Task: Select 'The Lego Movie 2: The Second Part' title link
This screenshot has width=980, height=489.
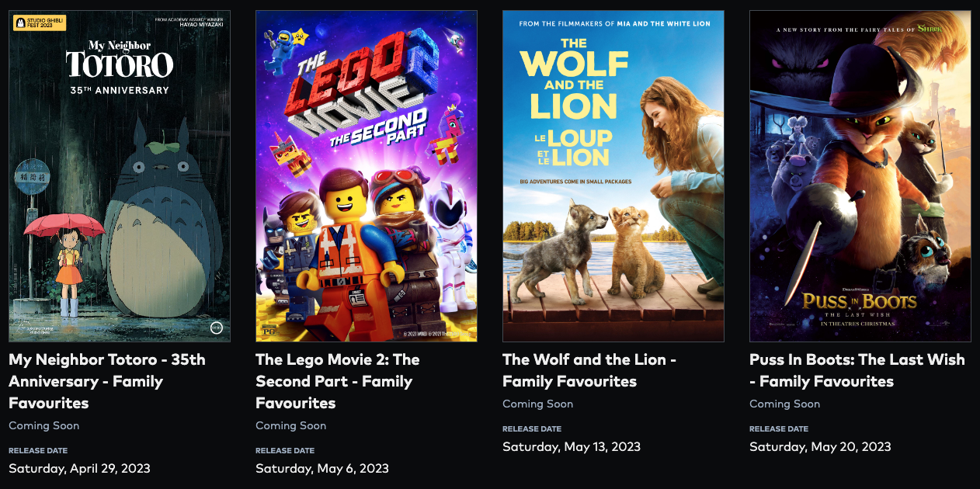Action: point(338,381)
